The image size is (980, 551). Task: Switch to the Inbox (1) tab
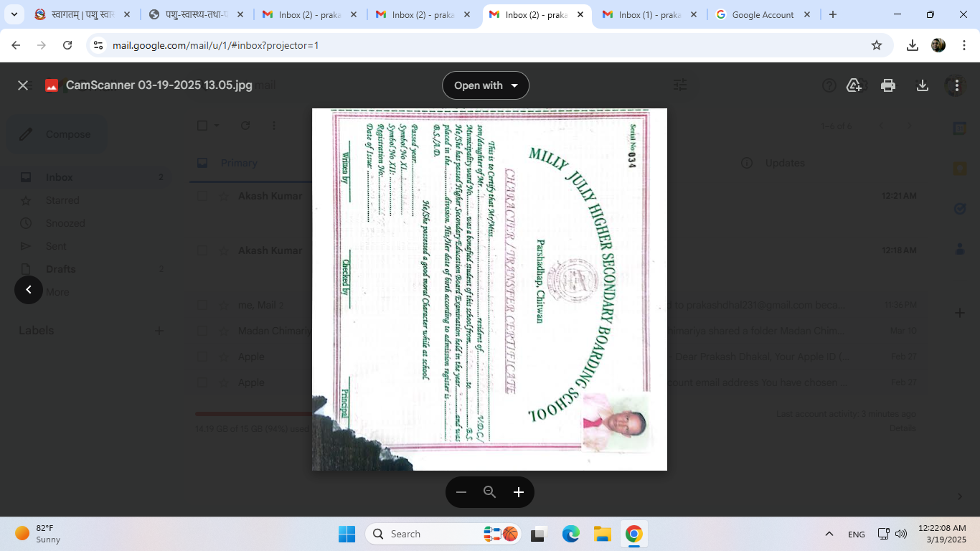[649, 14]
